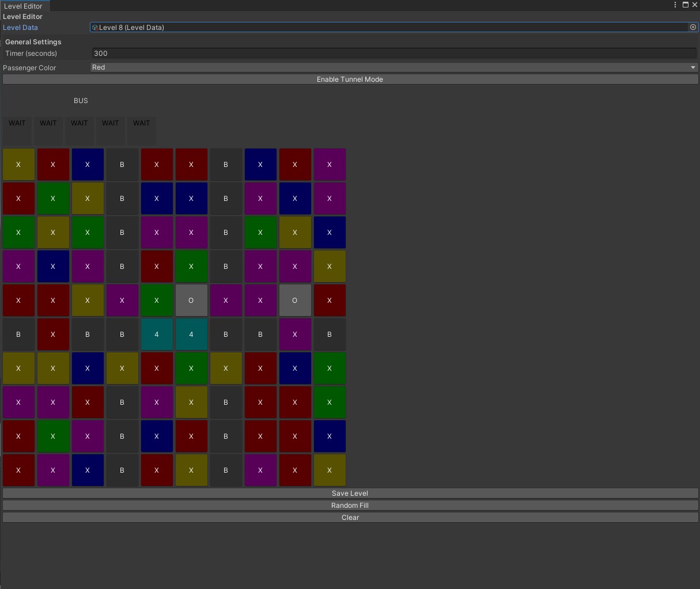Click the Timer (seconds) field showing 300

(x=394, y=53)
